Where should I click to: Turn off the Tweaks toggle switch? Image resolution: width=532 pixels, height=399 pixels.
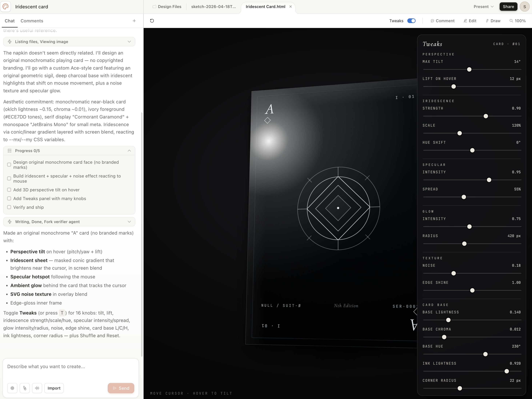411,21
